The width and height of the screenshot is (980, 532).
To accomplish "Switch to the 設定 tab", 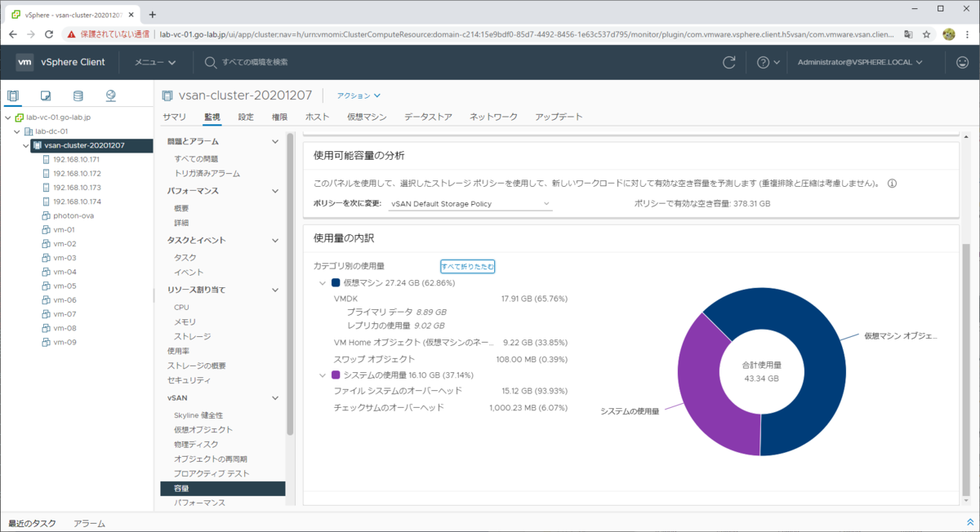I will pyautogui.click(x=246, y=117).
